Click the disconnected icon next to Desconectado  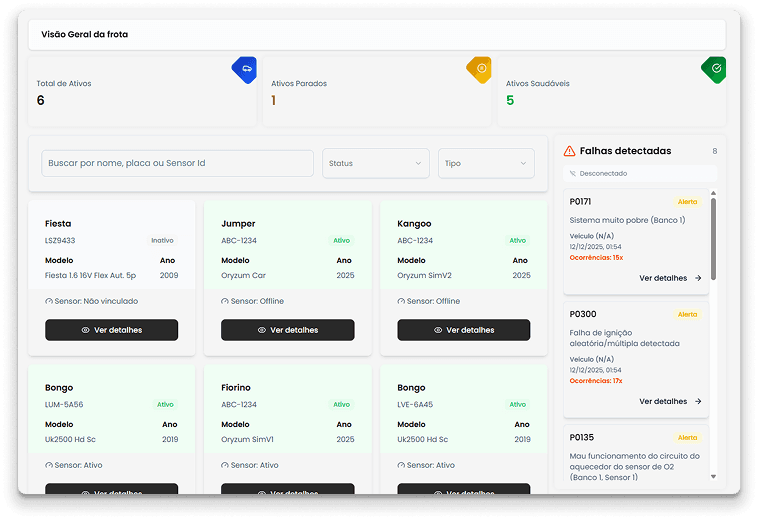click(573, 173)
